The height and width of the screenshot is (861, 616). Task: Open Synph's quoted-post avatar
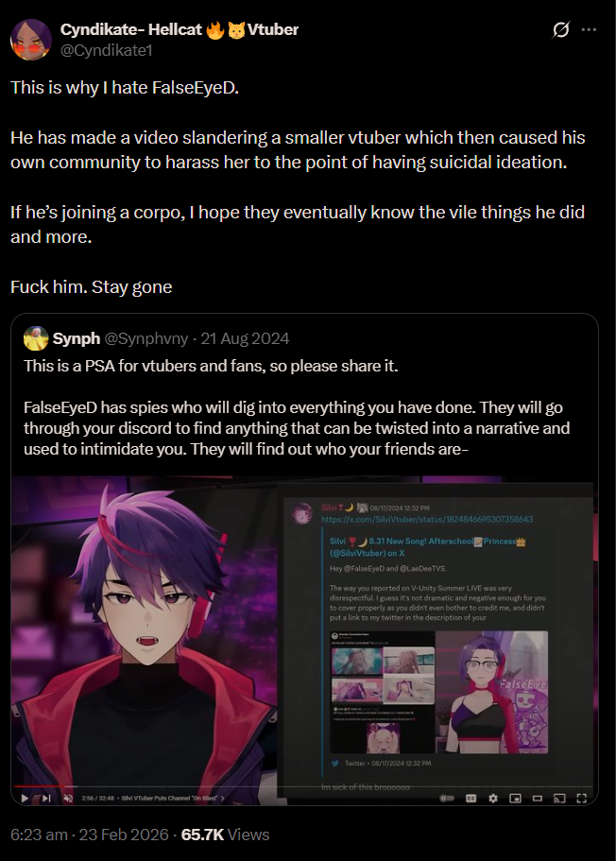coord(36,338)
